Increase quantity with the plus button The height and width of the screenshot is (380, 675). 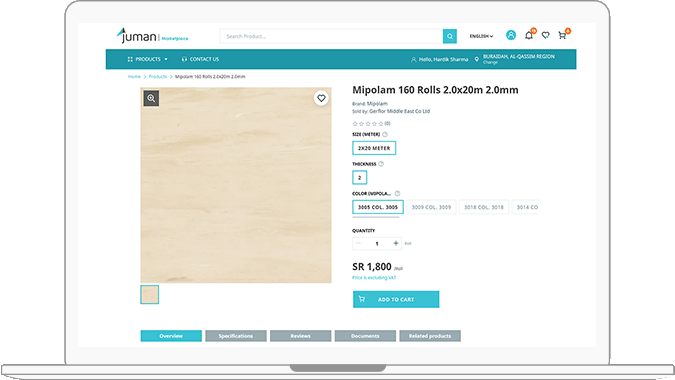click(396, 243)
